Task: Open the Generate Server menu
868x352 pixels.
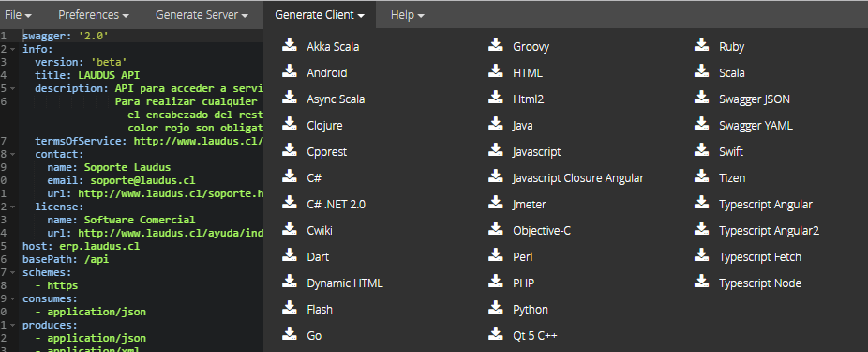Action: [202, 15]
